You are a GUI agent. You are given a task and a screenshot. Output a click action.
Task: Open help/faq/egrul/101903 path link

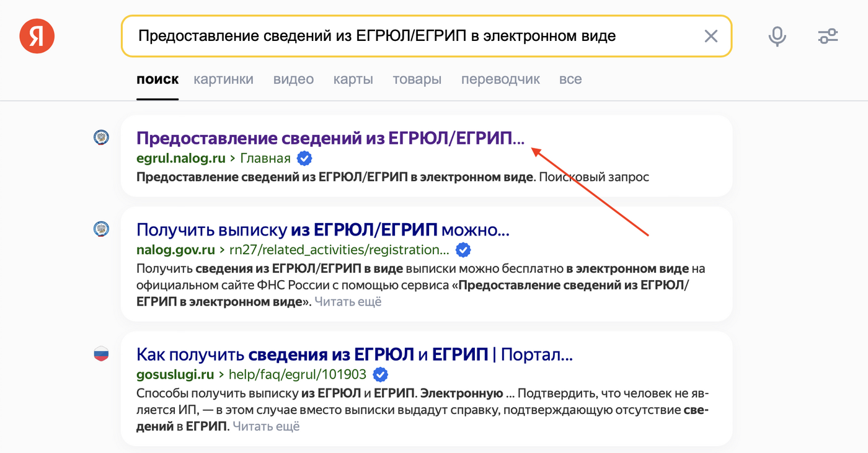[298, 374]
